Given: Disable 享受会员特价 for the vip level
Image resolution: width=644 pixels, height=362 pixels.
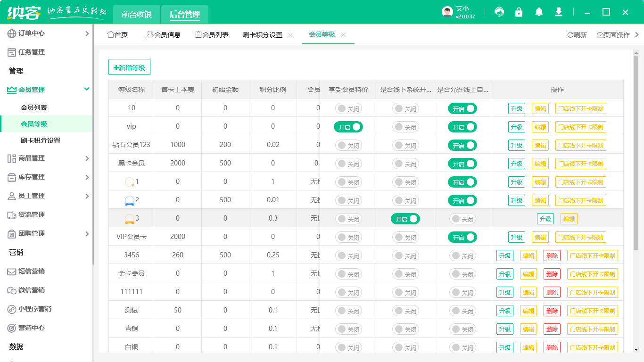Looking at the screenshot, I should tap(348, 126).
